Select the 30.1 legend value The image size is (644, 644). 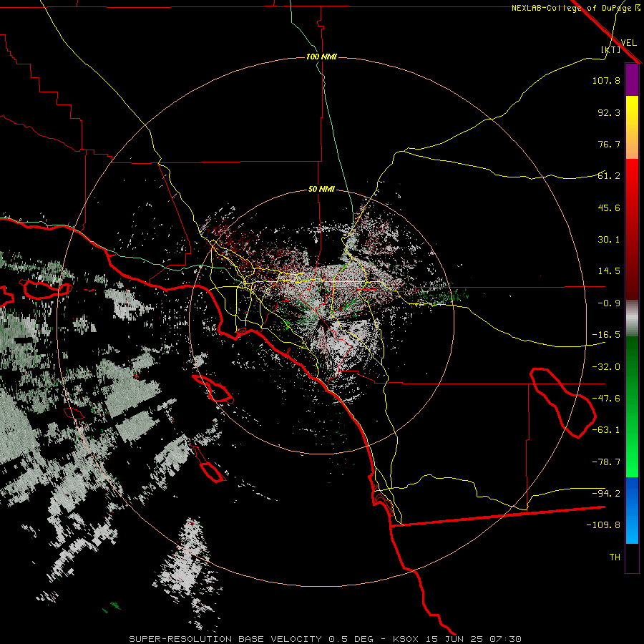coord(609,240)
